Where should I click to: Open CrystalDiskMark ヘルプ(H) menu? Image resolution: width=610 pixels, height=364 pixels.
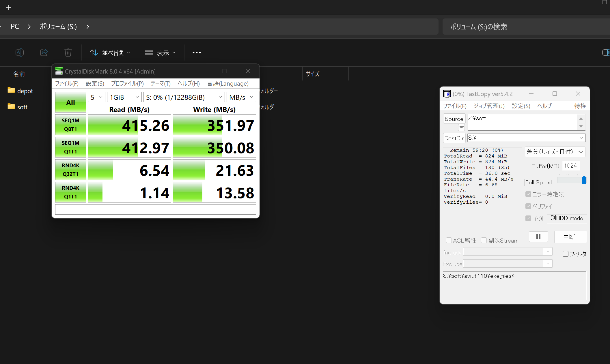tap(189, 84)
